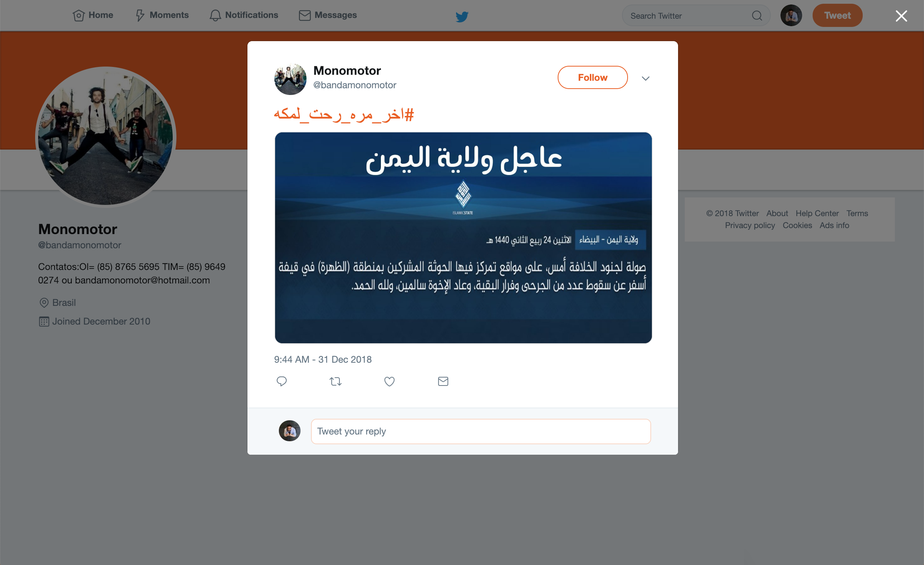Image resolution: width=924 pixels, height=565 pixels.
Task: Click the orange Tweet button
Action: click(x=837, y=15)
